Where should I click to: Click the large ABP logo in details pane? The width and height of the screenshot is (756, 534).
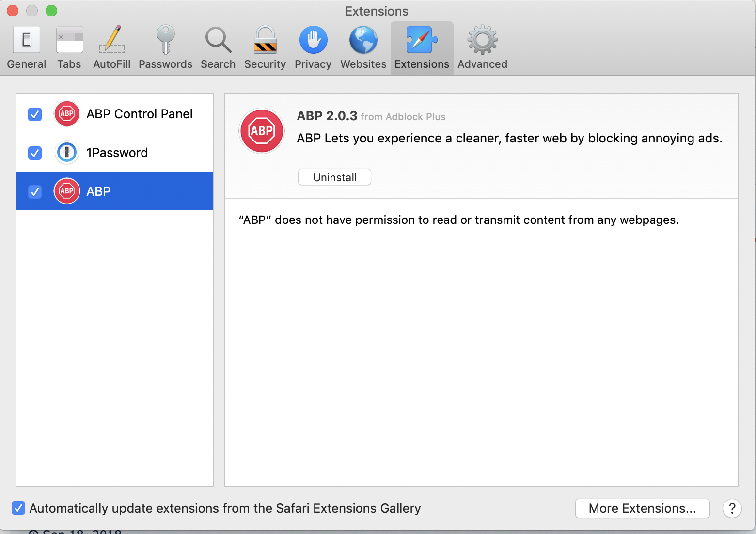tap(262, 131)
